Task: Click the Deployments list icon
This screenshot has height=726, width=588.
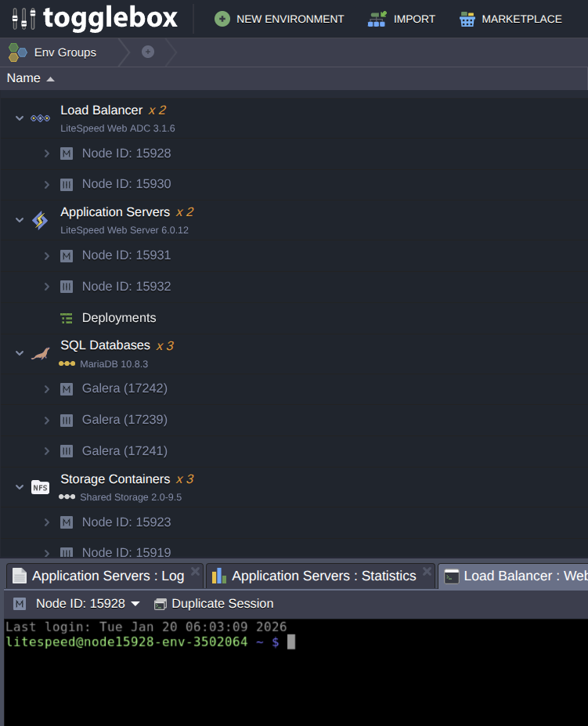Action: point(67,318)
